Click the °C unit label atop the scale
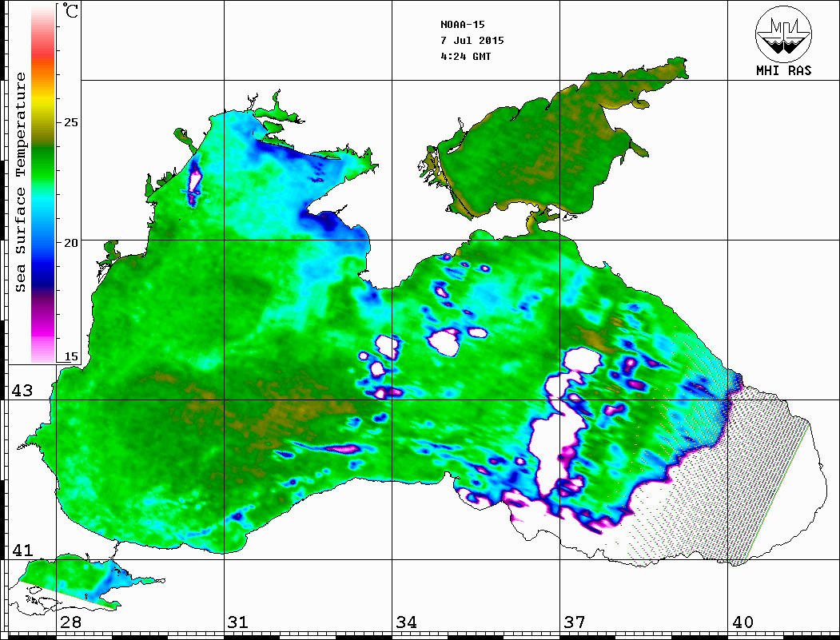Viewport: 840px width, 640px height. [70, 12]
